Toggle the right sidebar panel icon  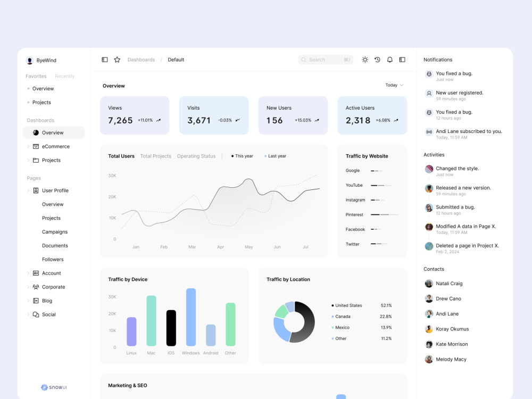pos(402,60)
